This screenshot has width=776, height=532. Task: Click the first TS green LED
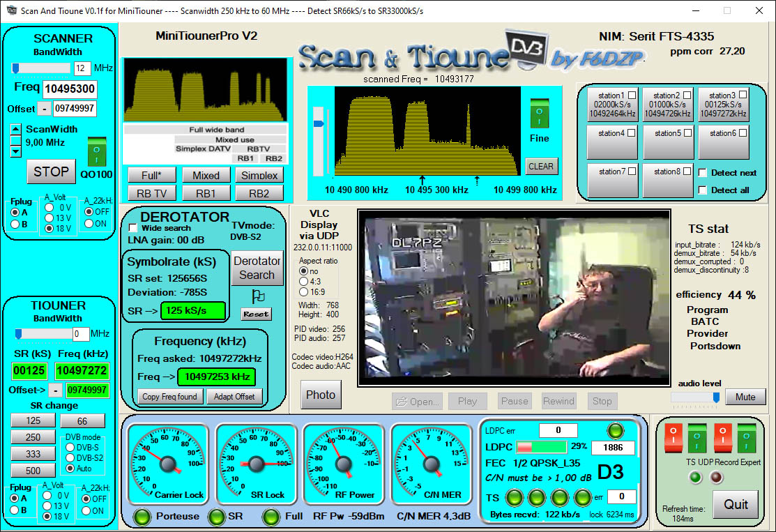coord(515,497)
